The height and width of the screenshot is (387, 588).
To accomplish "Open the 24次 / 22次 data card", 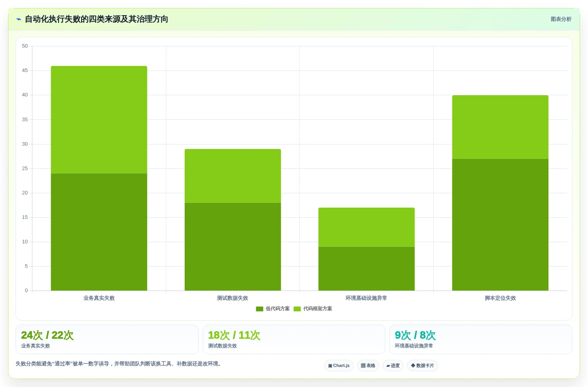I will pyautogui.click(x=107, y=339).
